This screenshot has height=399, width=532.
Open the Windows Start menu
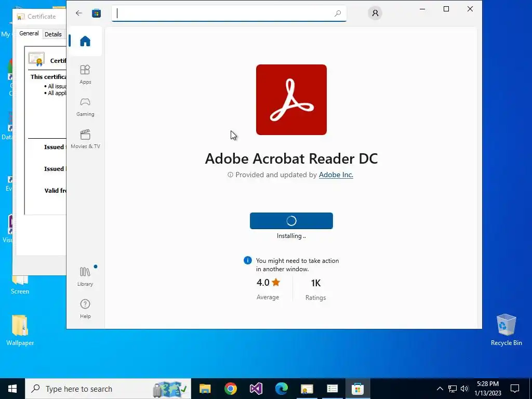pyautogui.click(x=12, y=389)
